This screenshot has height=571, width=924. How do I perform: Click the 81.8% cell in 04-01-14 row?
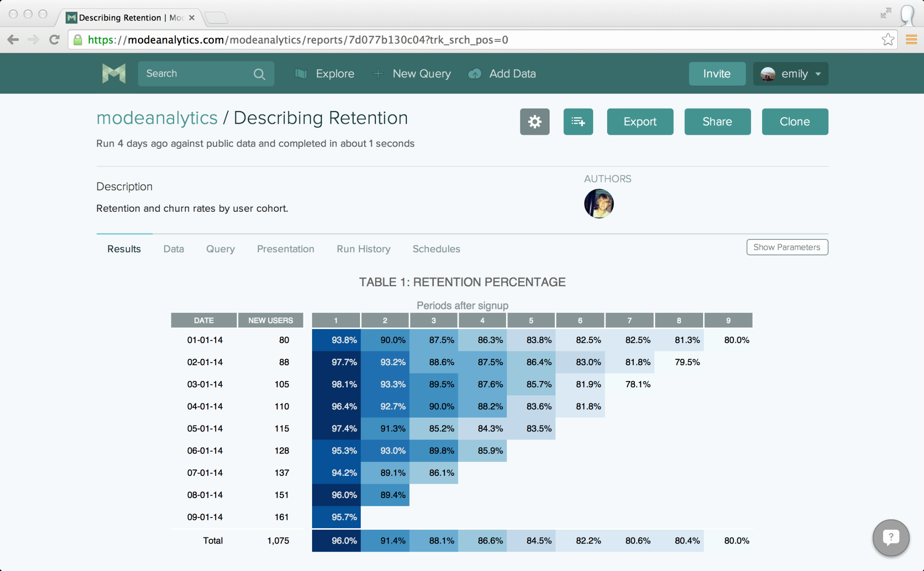pyautogui.click(x=580, y=406)
